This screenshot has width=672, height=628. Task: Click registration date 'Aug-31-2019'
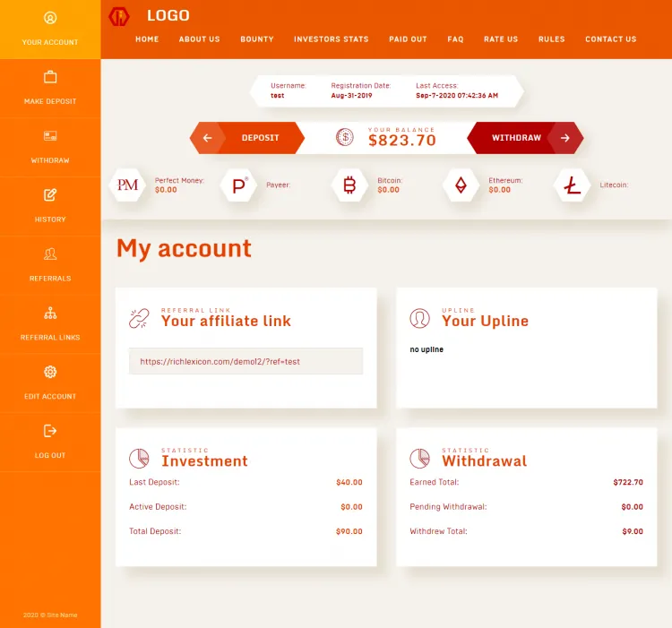click(x=351, y=96)
